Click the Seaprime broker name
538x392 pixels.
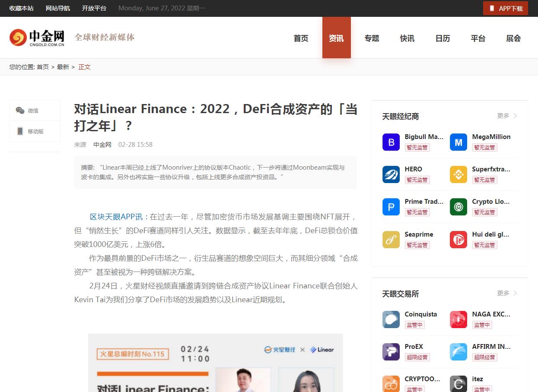[x=419, y=234]
